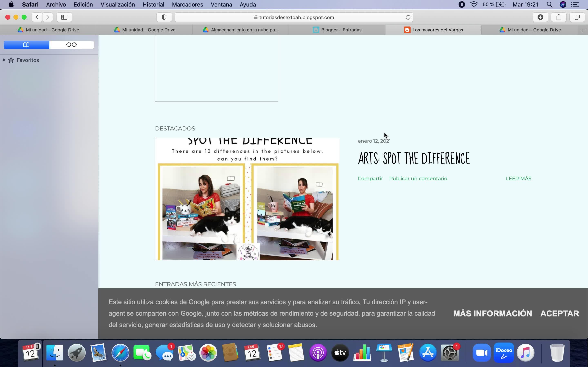The image size is (588, 367).
Task: Click the LEER MÁS link
Action: [518, 179]
